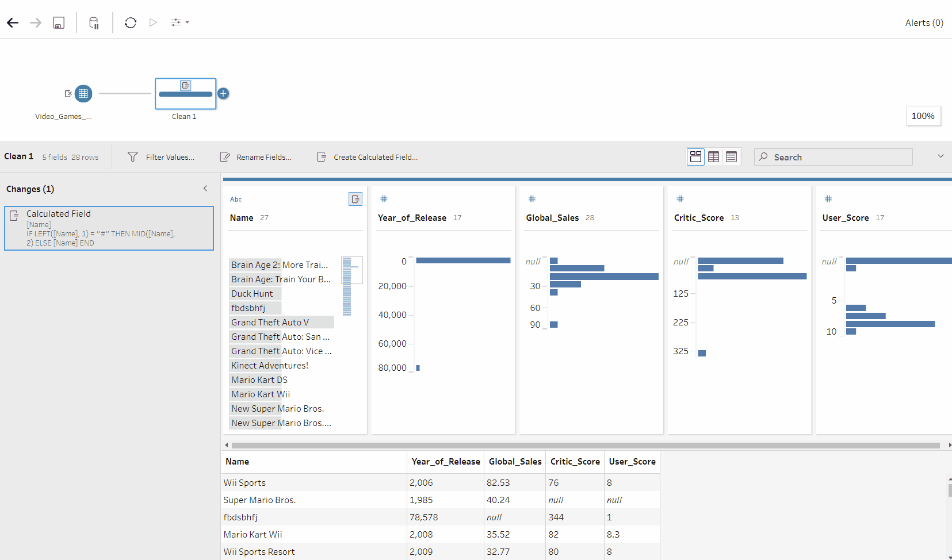The width and height of the screenshot is (952, 560).
Task: Open the flow options dropdown
Action: coord(179,23)
